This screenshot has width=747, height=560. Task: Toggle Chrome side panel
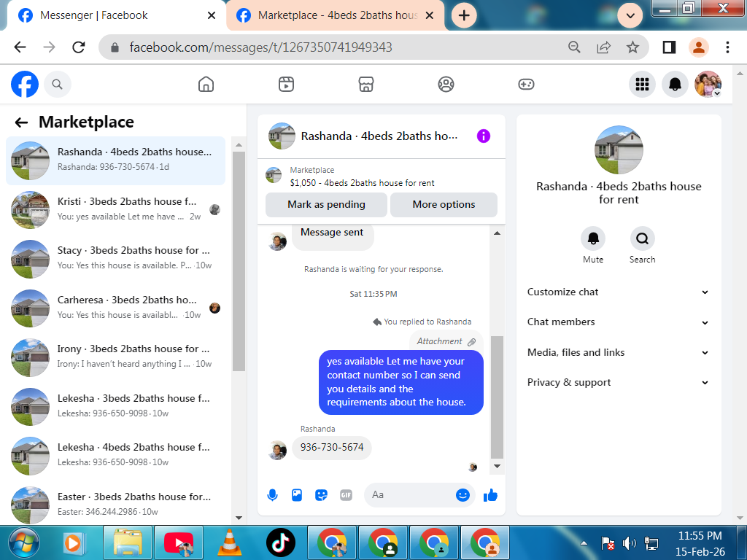click(x=669, y=47)
